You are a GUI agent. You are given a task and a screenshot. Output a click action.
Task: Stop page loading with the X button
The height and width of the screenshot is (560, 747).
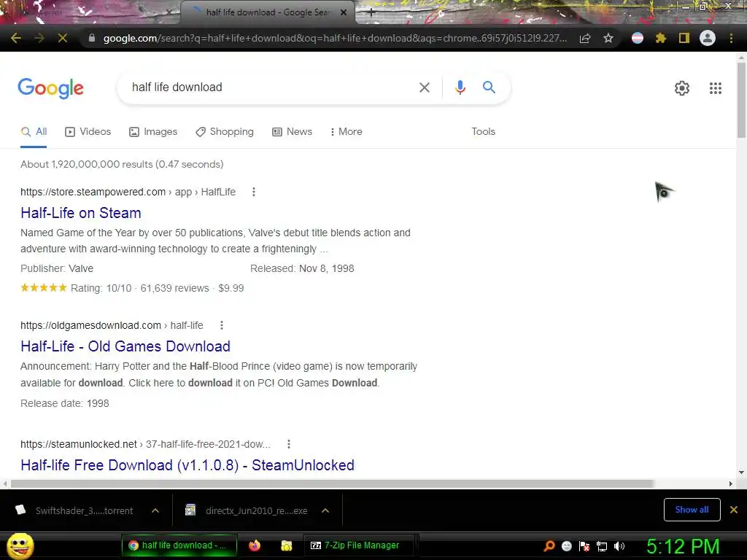[x=63, y=38]
